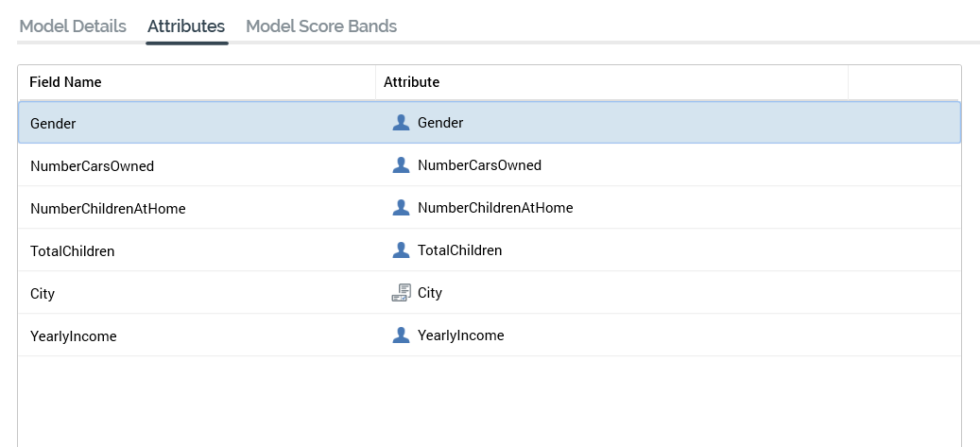This screenshot has width=980, height=447.
Task: Select the City field name cell
Action: (43, 294)
